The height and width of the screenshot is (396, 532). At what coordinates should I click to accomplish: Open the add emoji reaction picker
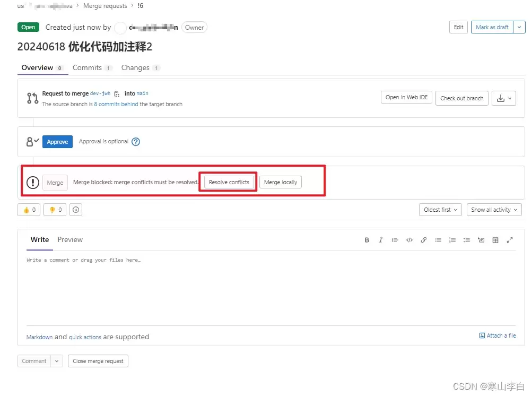(76, 210)
